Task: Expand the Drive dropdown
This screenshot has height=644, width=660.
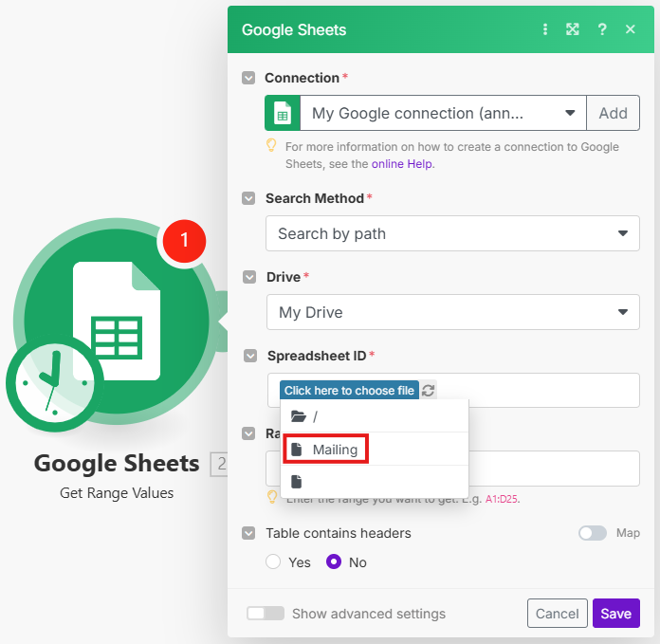Action: [x=452, y=312]
